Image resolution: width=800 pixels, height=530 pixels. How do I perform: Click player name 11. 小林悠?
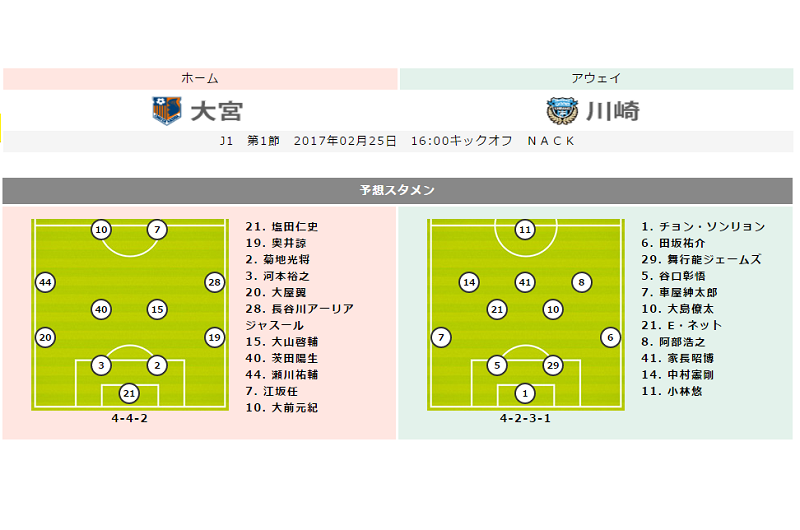point(672,391)
